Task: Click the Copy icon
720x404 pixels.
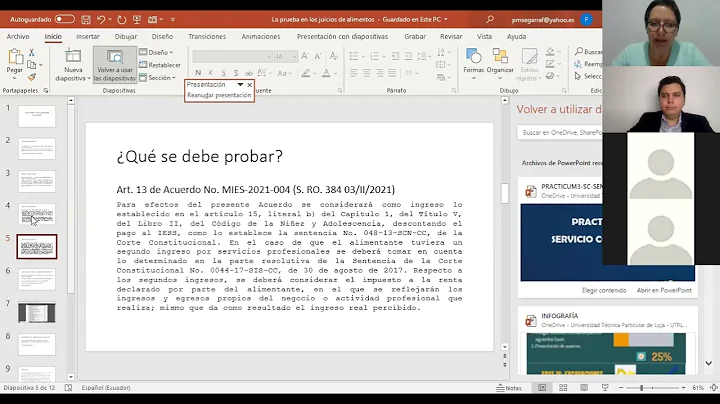Action: 32,65
